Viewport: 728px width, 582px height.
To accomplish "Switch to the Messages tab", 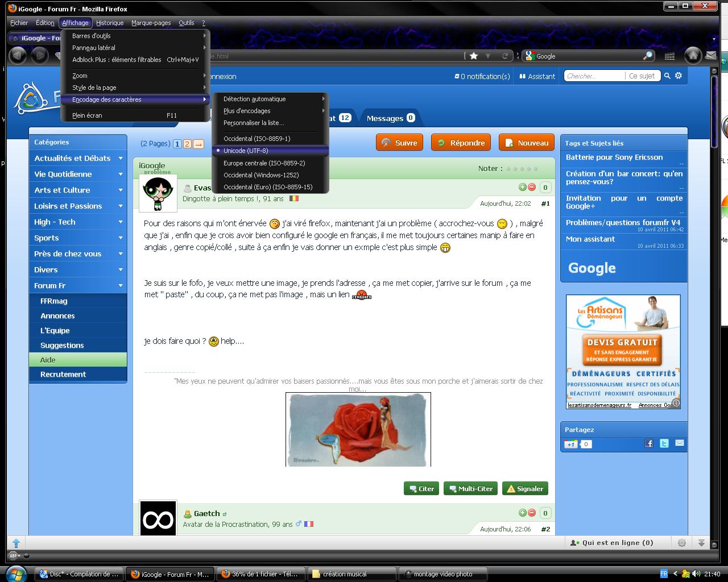I will tap(391, 118).
